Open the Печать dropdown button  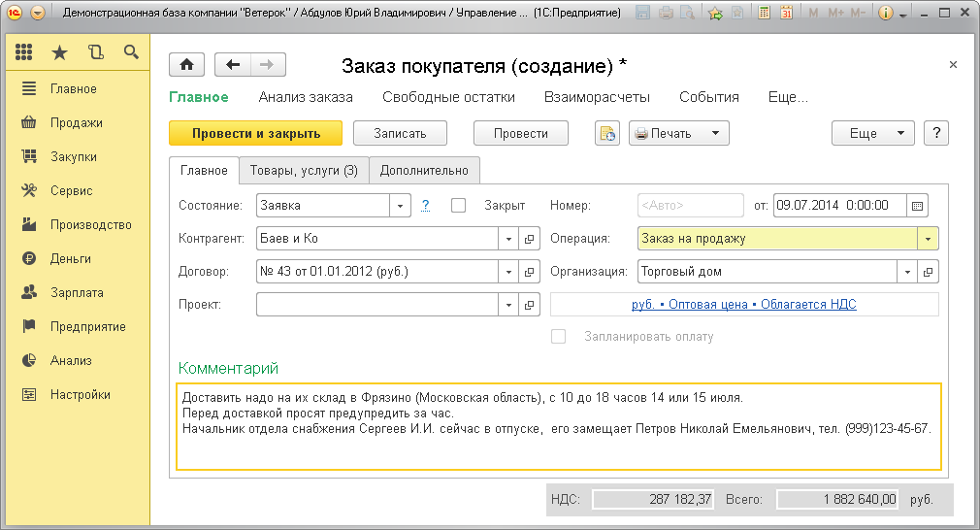coord(679,133)
